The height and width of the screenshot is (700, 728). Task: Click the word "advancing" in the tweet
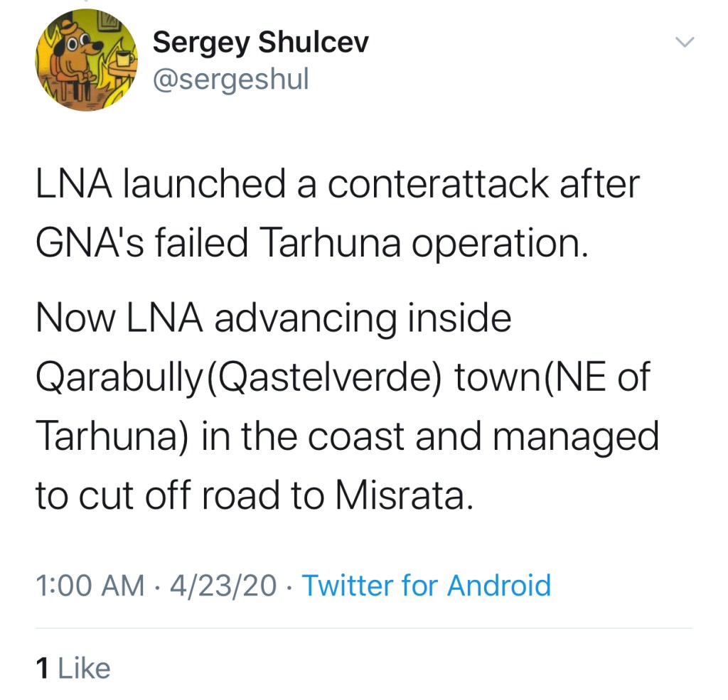pyautogui.click(x=304, y=318)
